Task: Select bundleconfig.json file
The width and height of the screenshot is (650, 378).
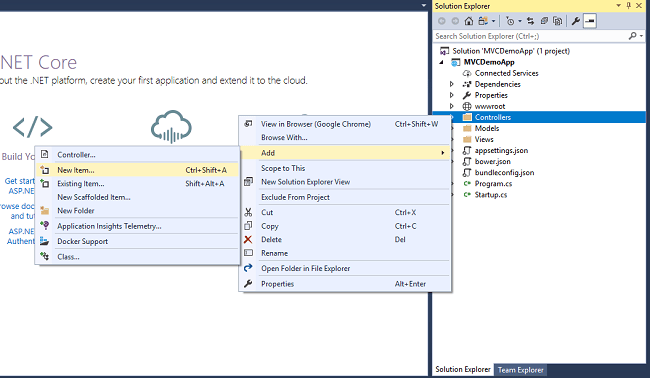Action: 504,172
